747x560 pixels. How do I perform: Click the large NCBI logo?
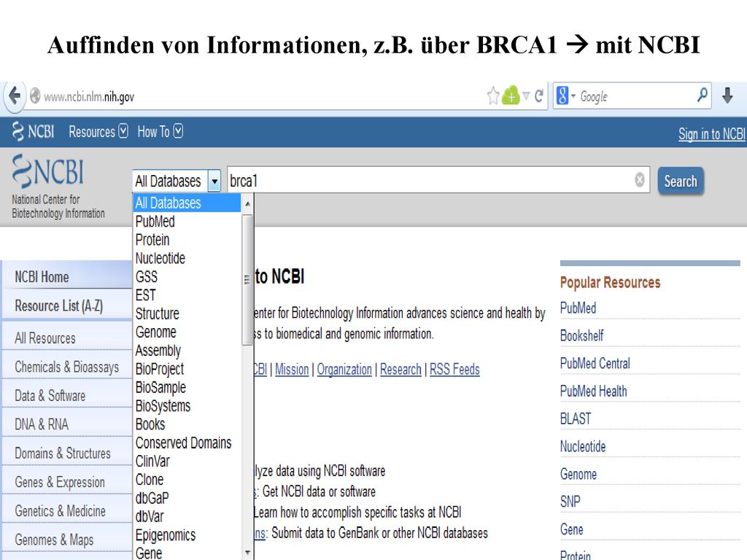[x=47, y=171]
